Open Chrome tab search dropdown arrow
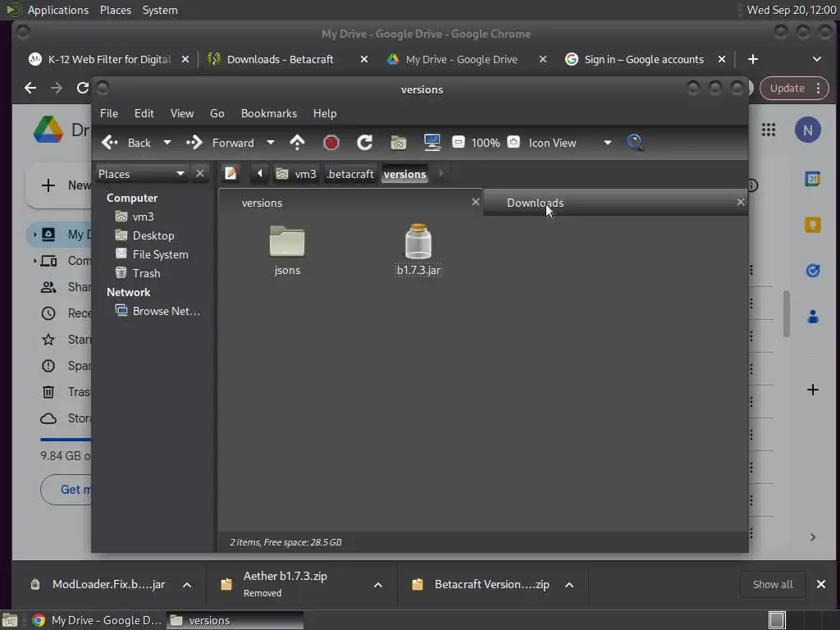This screenshot has height=630, width=840. [x=816, y=59]
